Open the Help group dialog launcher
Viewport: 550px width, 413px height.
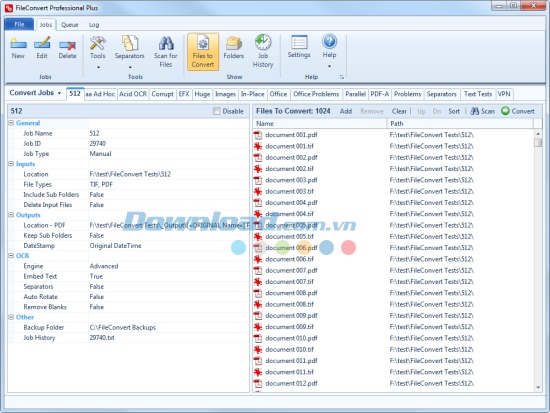pyautogui.click(x=342, y=77)
